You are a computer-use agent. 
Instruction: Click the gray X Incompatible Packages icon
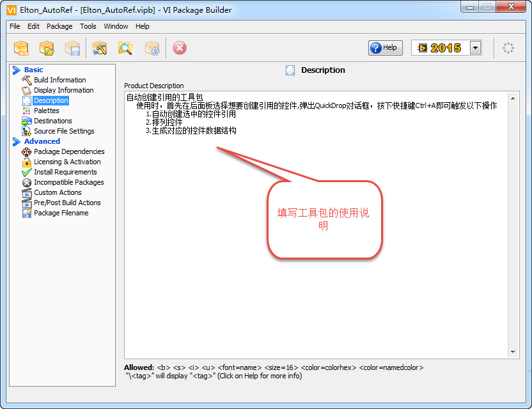[x=26, y=183]
